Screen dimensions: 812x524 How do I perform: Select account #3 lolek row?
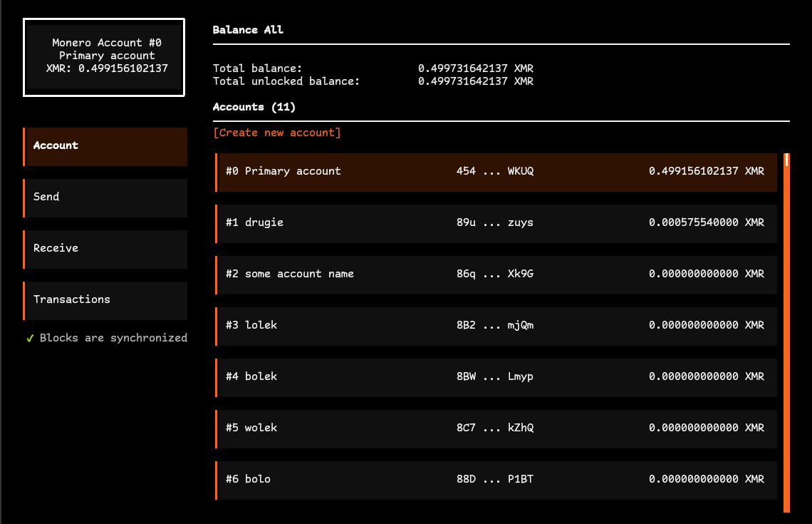click(x=496, y=326)
